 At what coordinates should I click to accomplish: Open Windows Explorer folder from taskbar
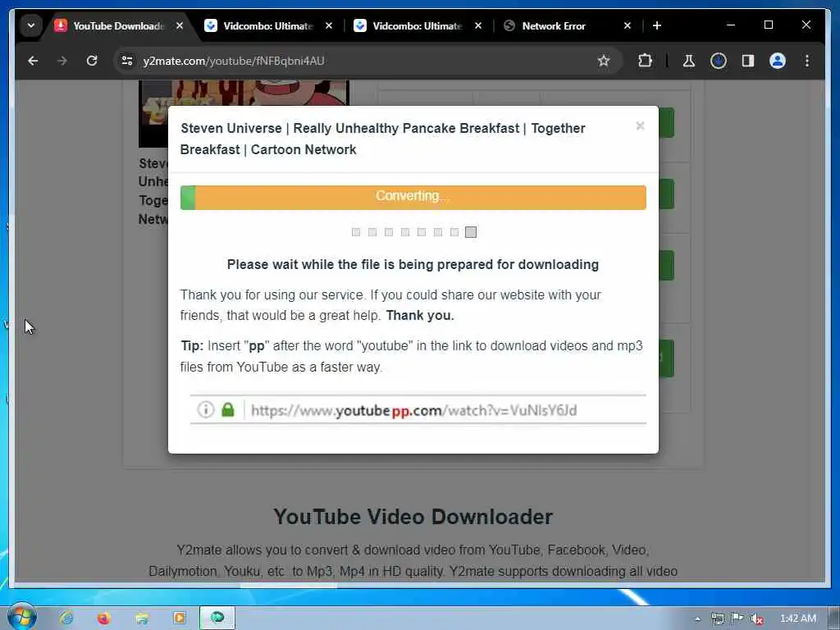142,619
